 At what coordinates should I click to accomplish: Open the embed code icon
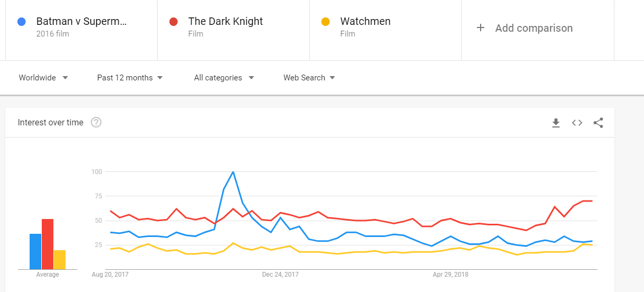tap(577, 123)
